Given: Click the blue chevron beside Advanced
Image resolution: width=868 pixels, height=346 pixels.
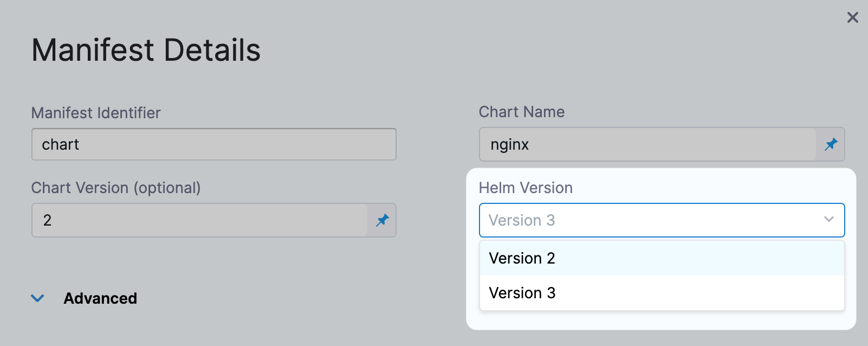Looking at the screenshot, I should (37, 298).
